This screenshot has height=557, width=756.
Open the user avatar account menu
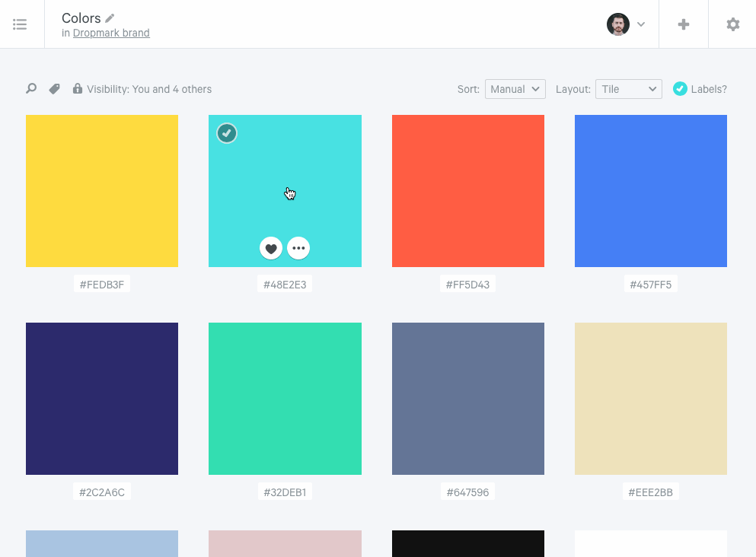coord(618,24)
